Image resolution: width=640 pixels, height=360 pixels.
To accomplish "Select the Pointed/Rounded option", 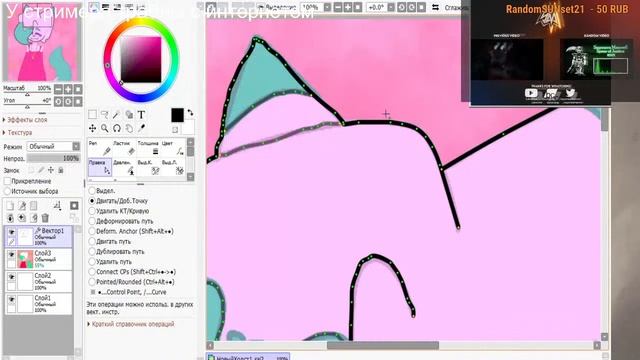I will pos(92,282).
